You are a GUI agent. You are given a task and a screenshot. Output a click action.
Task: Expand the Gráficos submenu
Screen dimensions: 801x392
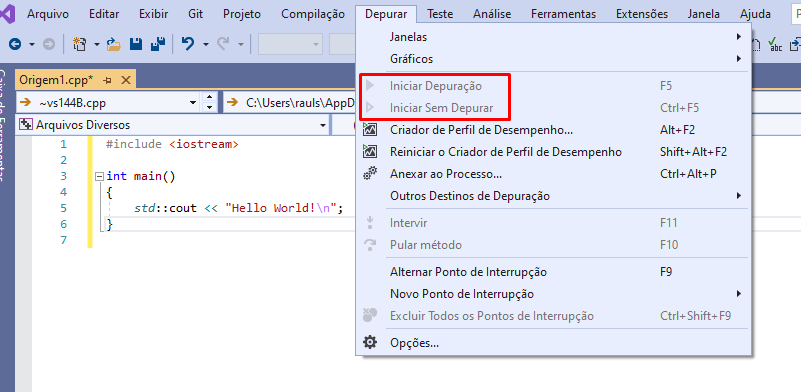(553, 59)
